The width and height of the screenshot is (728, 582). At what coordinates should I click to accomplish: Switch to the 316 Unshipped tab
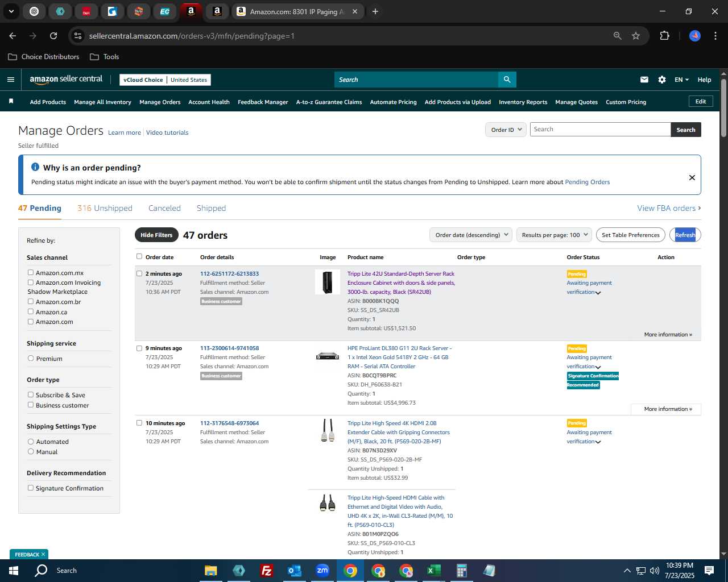105,208
